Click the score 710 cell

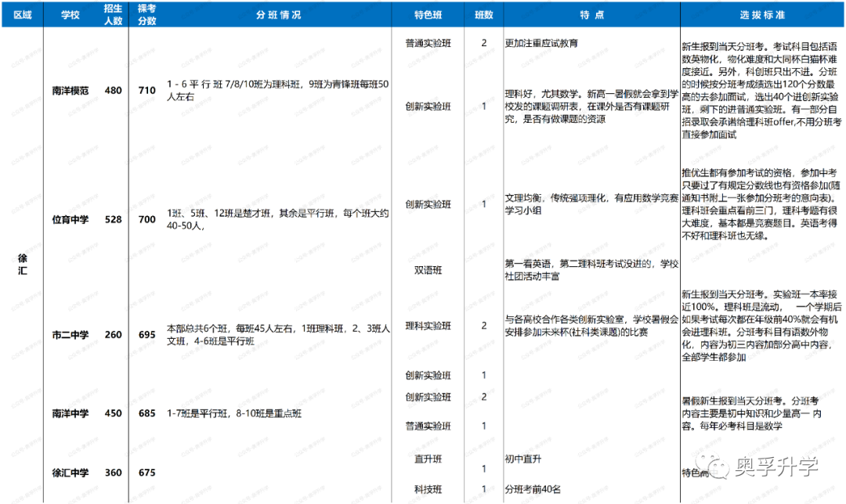click(x=146, y=91)
